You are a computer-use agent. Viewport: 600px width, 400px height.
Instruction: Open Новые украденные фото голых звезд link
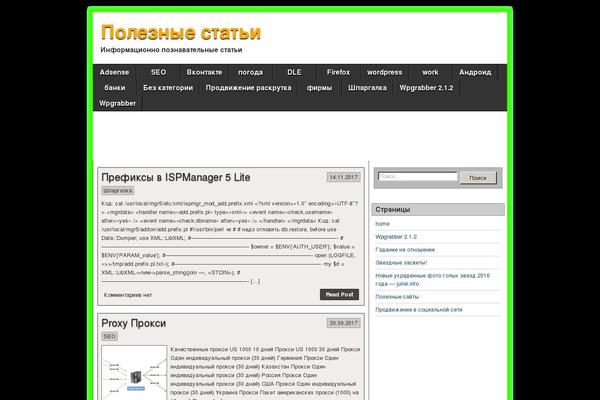432,280
